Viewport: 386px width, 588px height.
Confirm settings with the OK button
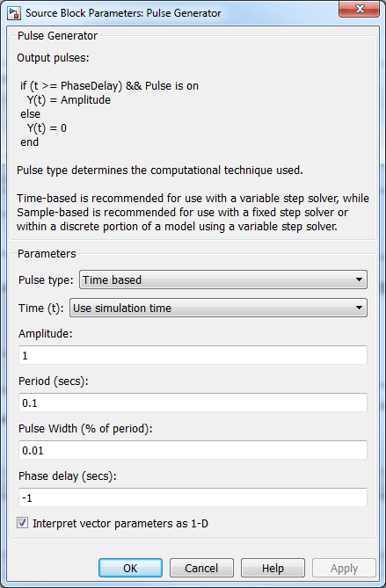130,568
